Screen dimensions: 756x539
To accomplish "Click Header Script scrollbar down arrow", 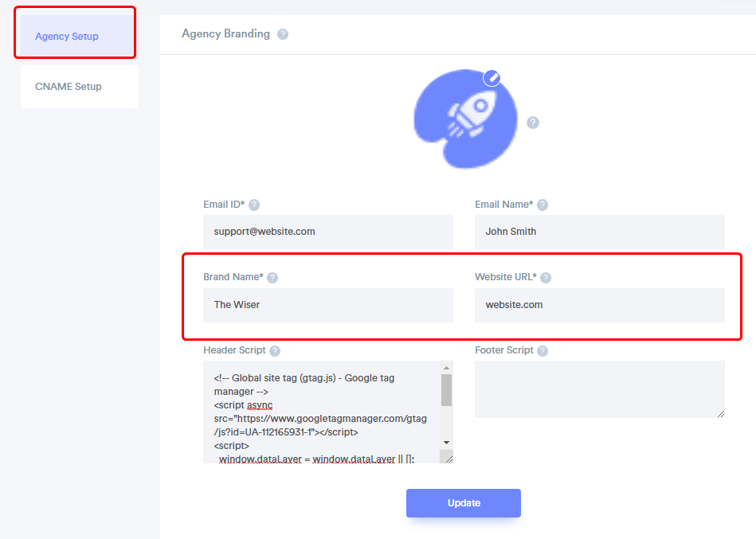I will click(446, 442).
